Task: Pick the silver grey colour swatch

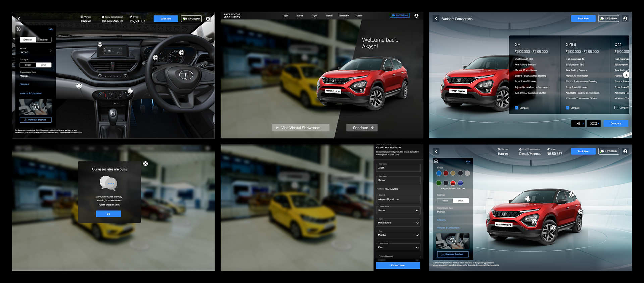Action: 467,173
